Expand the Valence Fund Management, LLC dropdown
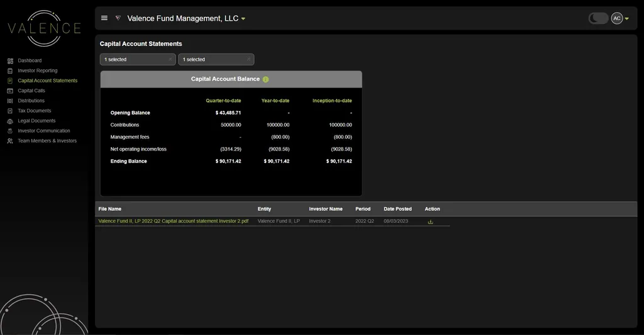 pos(243,19)
